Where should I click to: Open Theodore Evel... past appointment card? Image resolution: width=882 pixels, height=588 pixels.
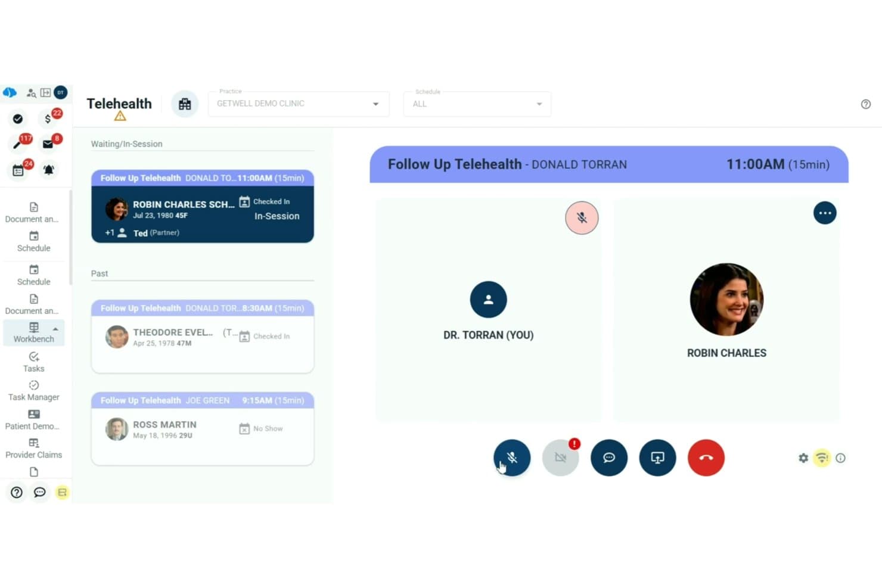point(203,337)
